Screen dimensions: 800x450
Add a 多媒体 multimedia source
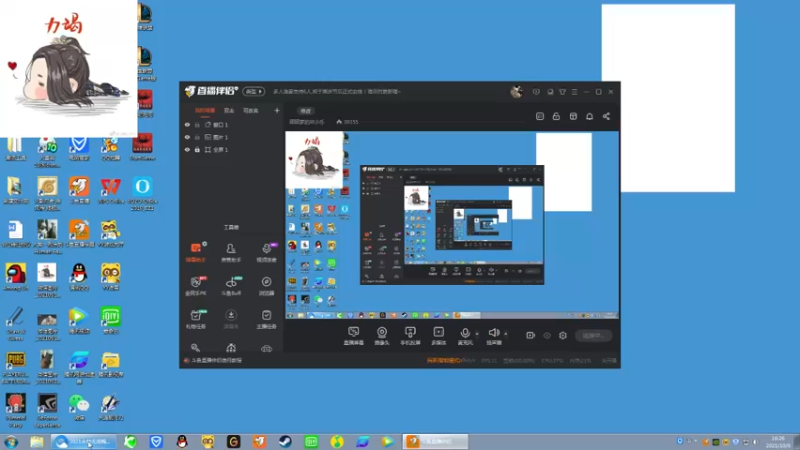[x=439, y=336]
